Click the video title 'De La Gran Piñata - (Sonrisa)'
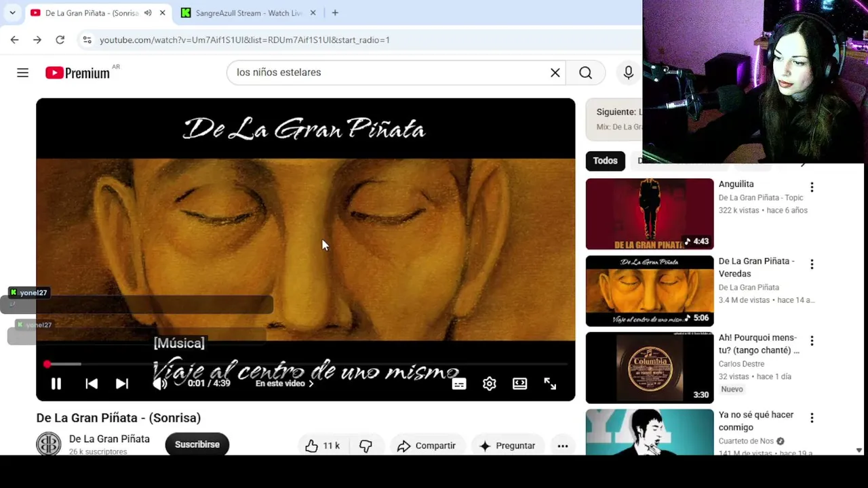The height and width of the screenshot is (488, 868). (x=119, y=418)
